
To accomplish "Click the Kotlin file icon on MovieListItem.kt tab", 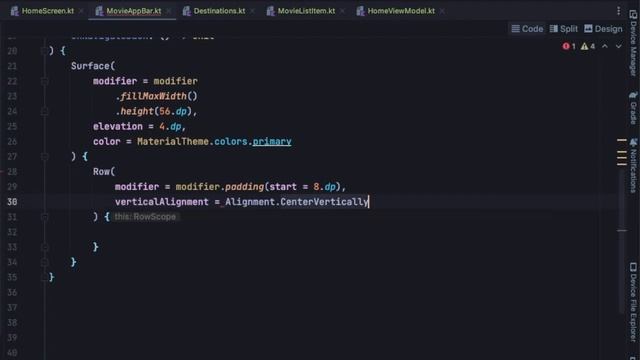I will pos(271,11).
